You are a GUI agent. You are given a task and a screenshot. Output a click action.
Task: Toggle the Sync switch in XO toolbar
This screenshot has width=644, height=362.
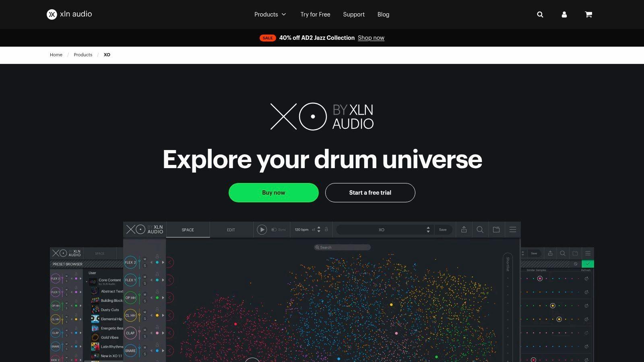coord(274,230)
